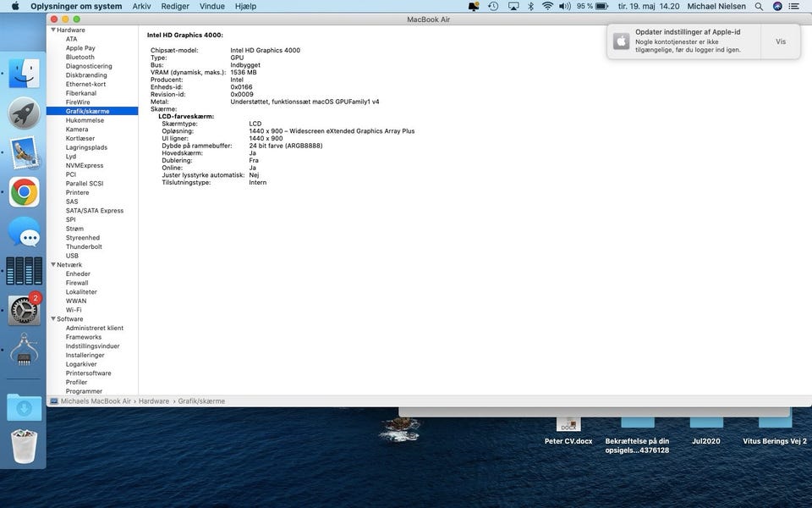Open Wi-Fi status menu
Image resolution: width=812 pixels, height=508 pixels.
[547, 6]
